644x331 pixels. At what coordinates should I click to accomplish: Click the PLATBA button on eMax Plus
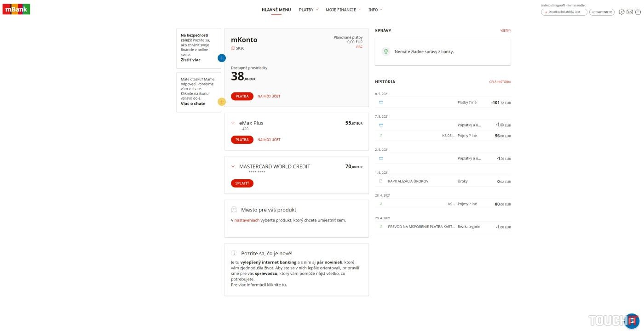242,140
